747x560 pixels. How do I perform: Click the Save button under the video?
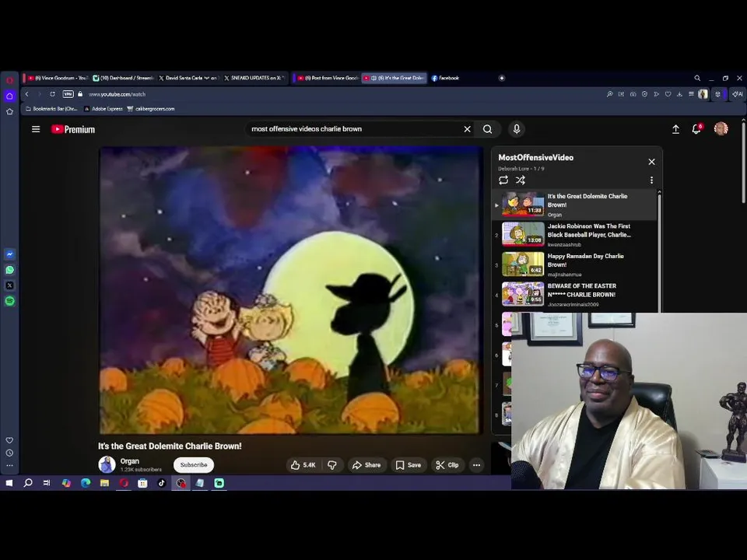[409, 465]
